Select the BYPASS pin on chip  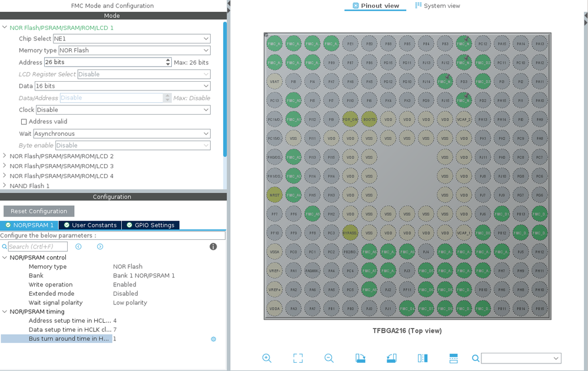tap(350, 233)
